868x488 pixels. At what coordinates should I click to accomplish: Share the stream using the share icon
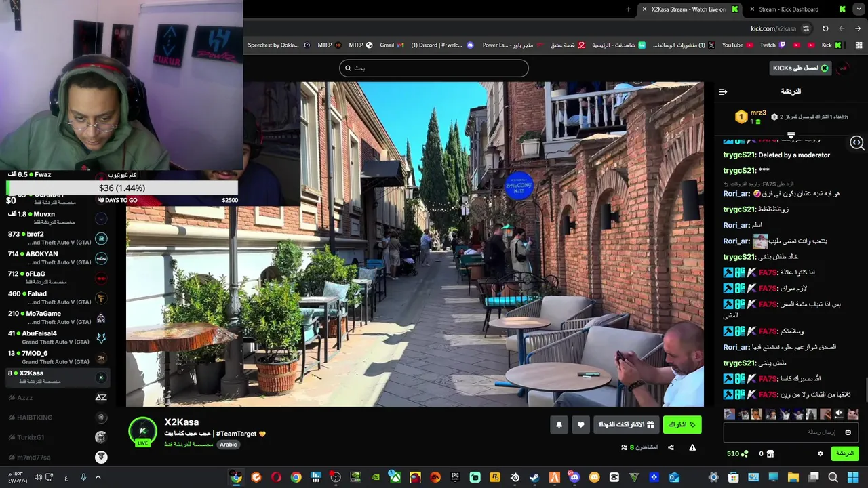671,447
